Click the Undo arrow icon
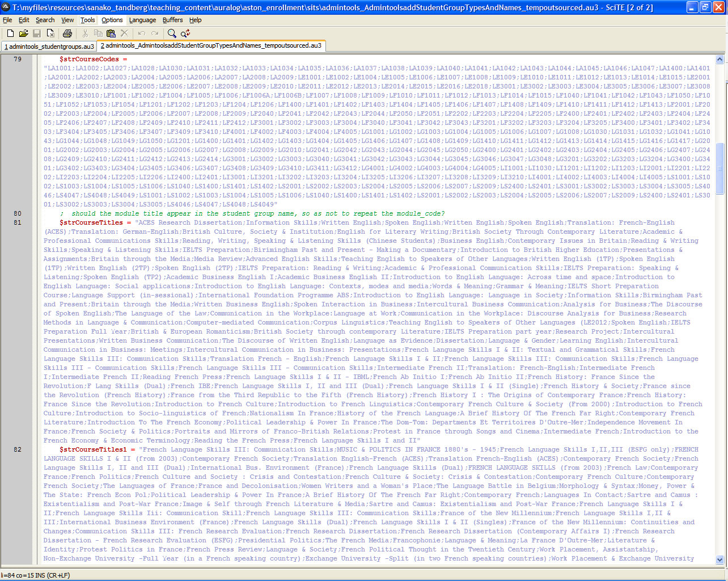 tap(142, 33)
